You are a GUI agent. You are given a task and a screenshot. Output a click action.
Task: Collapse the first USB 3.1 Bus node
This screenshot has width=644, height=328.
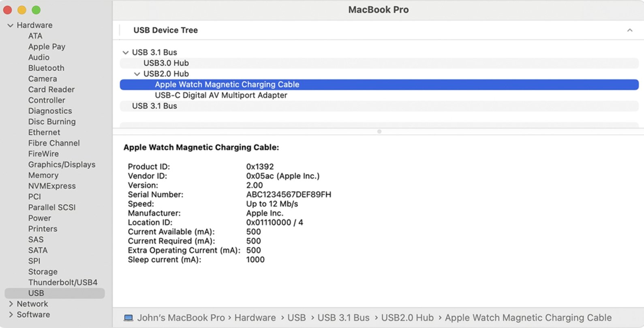click(126, 53)
